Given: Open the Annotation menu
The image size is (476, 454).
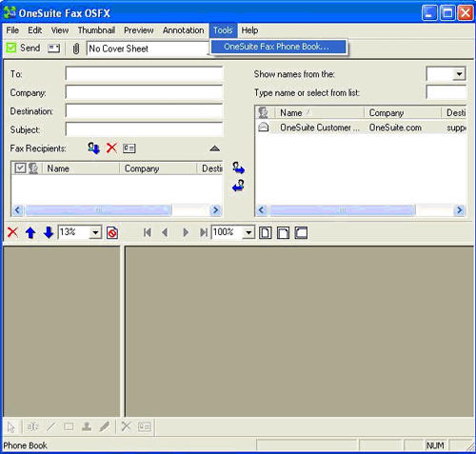Looking at the screenshot, I should tap(184, 30).
